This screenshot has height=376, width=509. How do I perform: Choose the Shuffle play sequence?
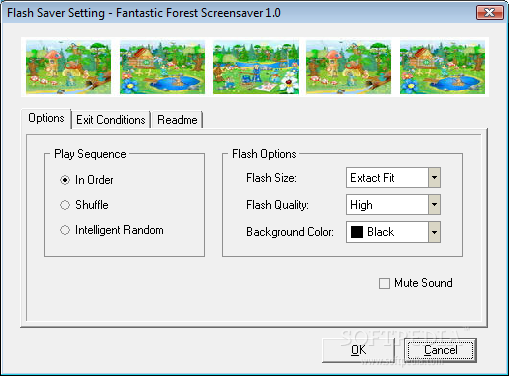tap(65, 205)
